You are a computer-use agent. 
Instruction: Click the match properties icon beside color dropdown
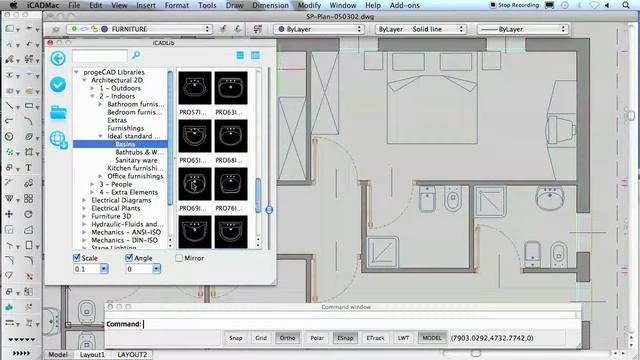coord(258,29)
